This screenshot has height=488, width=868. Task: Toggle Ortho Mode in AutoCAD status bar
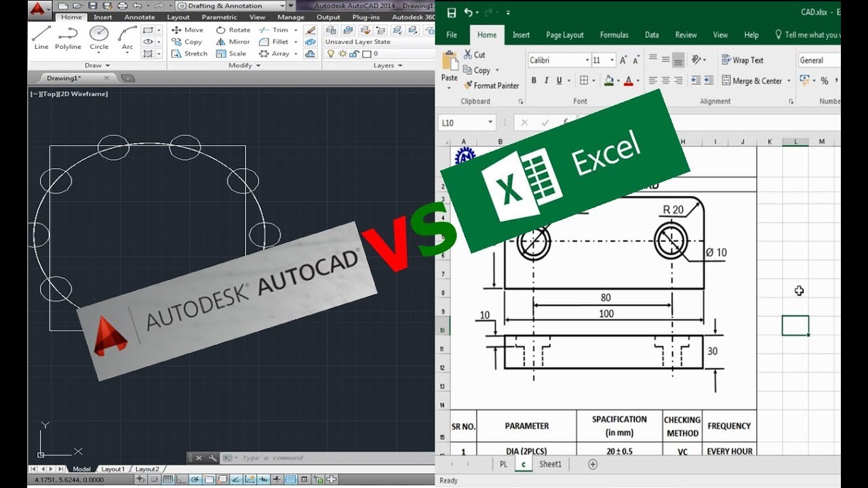click(x=180, y=481)
